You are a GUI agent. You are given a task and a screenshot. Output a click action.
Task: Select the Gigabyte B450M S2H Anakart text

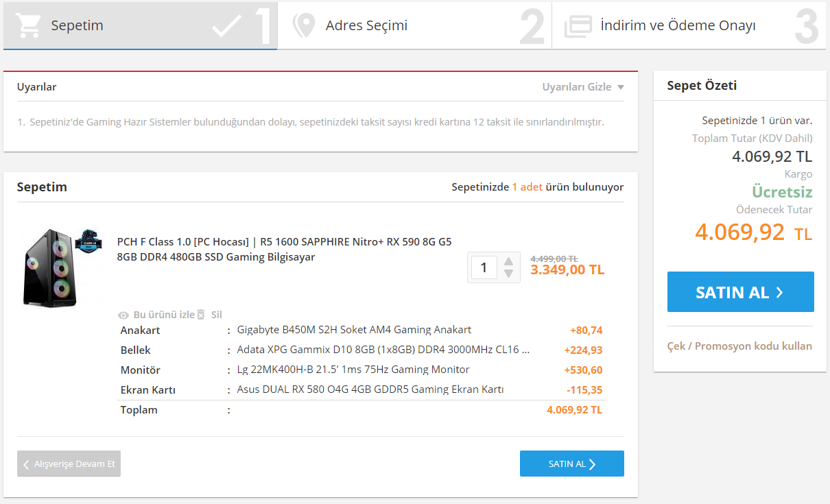[x=354, y=330]
